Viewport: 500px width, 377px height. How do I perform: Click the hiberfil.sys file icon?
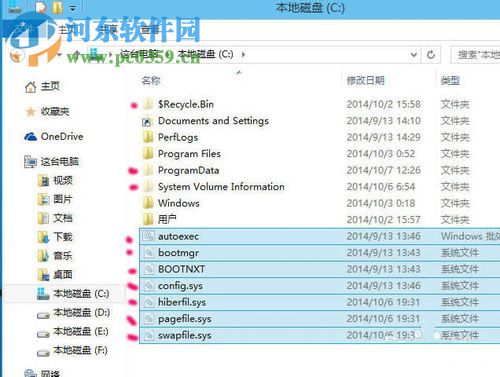(x=148, y=302)
